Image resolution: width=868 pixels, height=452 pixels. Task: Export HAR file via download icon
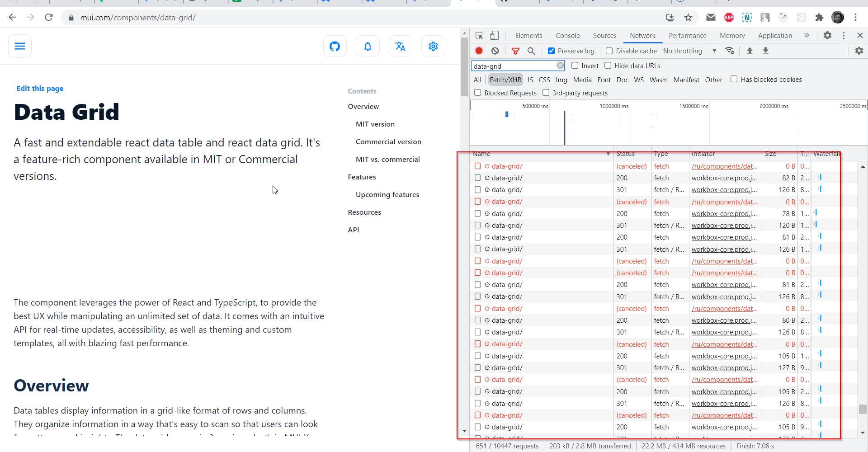[765, 51]
